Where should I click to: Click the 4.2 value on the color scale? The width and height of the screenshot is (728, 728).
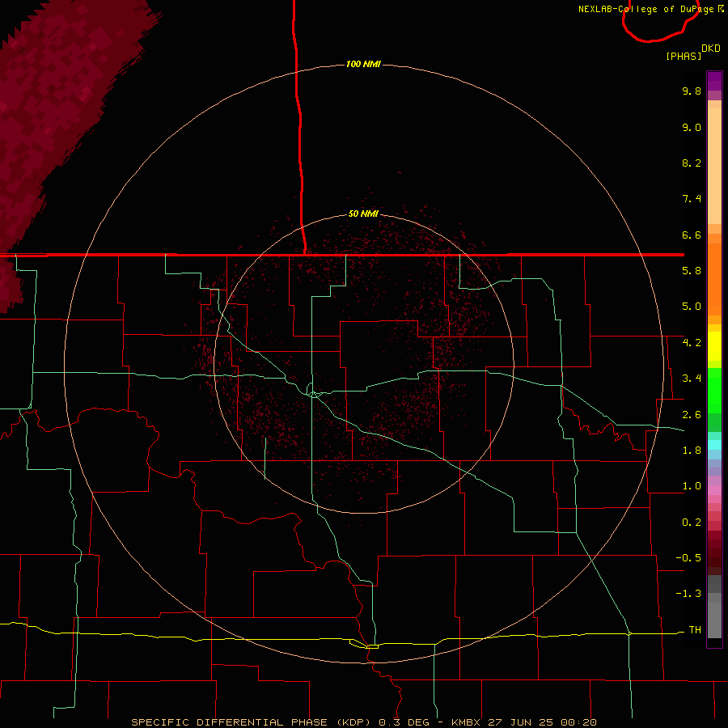[x=692, y=343]
